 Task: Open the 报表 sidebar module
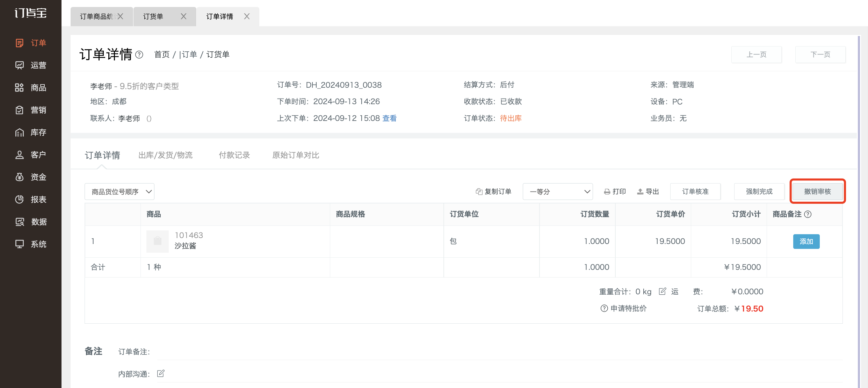click(x=31, y=200)
